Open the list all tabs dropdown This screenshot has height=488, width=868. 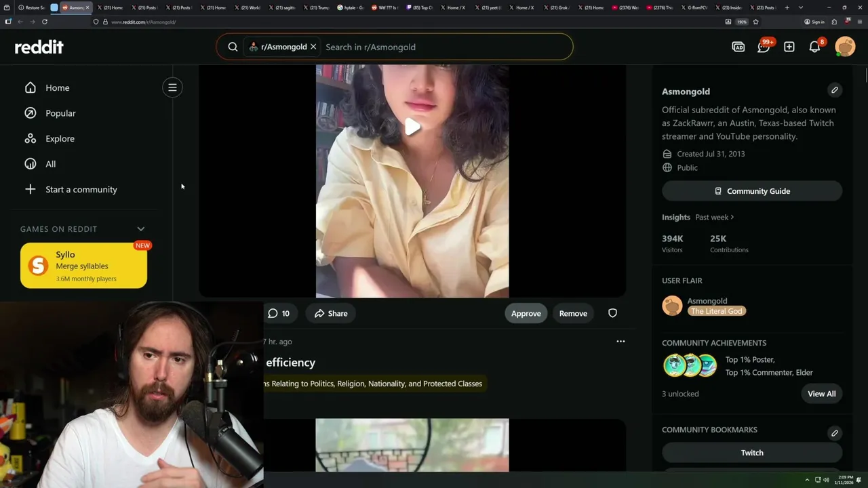801,7
